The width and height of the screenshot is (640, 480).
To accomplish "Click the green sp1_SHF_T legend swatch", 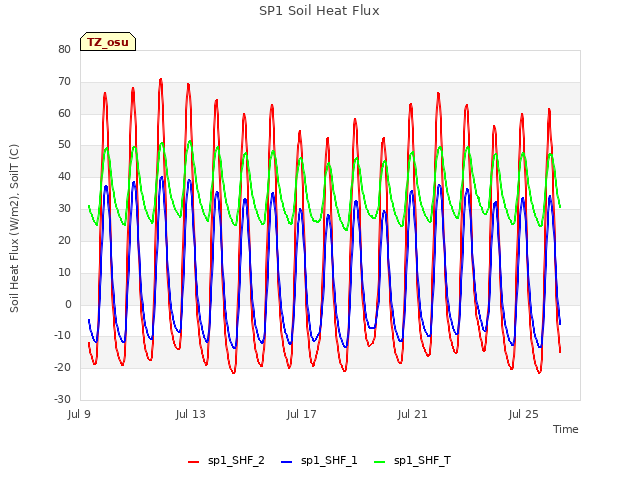I will pyautogui.click(x=380, y=462).
